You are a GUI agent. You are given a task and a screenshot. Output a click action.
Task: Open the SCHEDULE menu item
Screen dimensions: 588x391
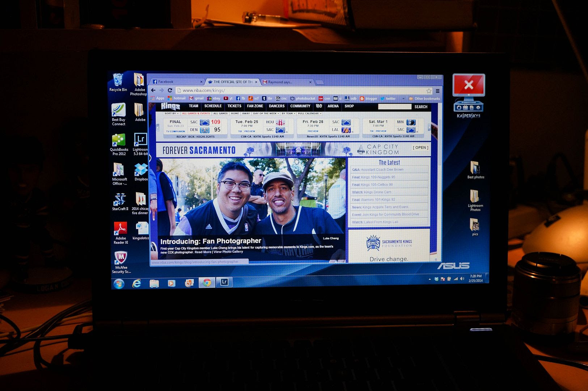pos(213,106)
